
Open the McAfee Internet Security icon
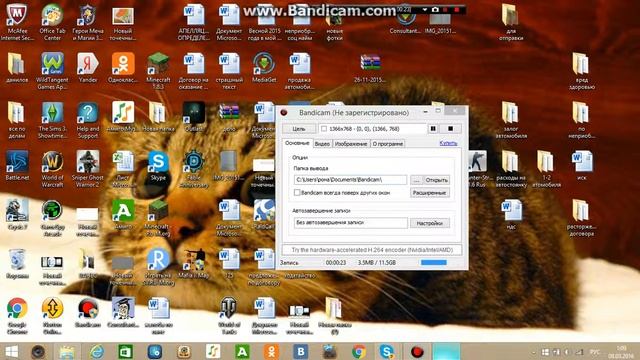[17, 23]
